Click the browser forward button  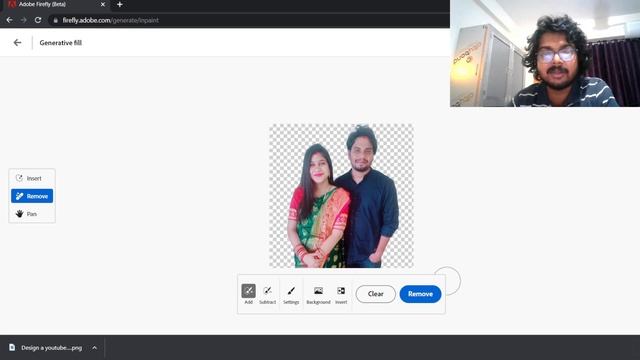(24, 20)
